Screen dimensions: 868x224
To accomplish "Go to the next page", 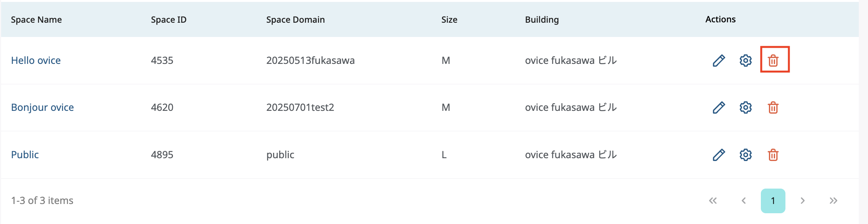I will 802,201.
